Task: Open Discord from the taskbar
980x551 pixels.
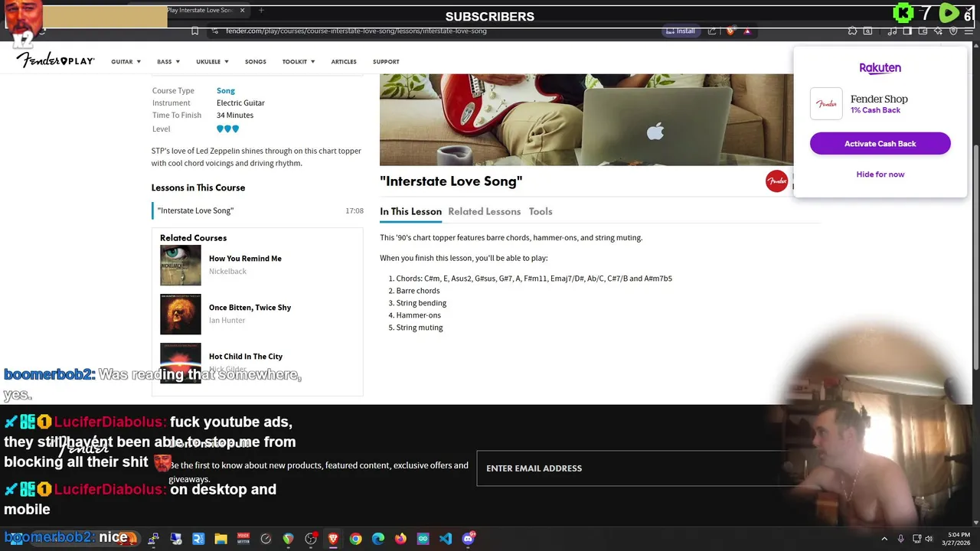Action: [x=468, y=539]
